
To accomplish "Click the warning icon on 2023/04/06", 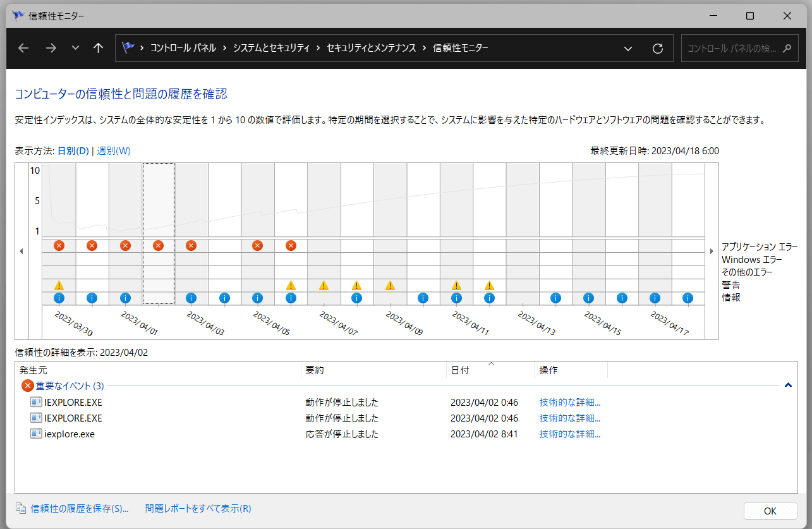I will pos(291,285).
